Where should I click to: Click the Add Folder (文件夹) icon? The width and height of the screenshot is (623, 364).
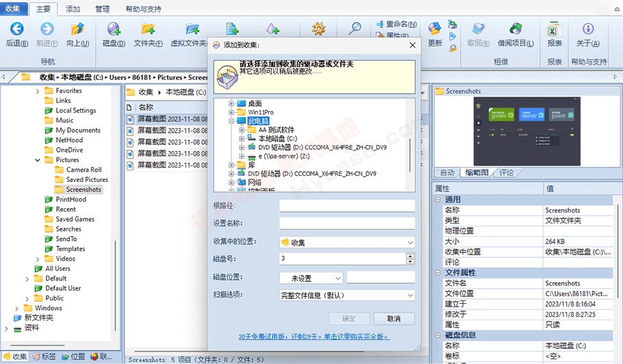tap(148, 29)
